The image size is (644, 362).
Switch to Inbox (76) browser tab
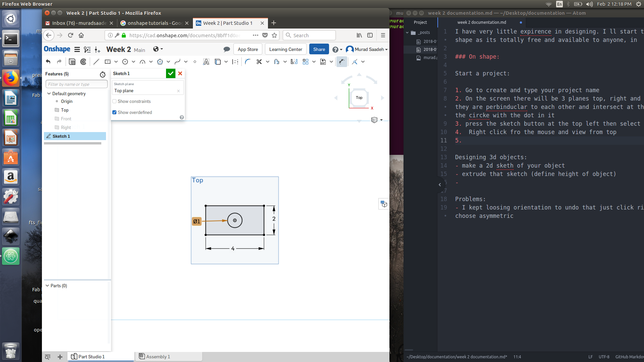79,23
